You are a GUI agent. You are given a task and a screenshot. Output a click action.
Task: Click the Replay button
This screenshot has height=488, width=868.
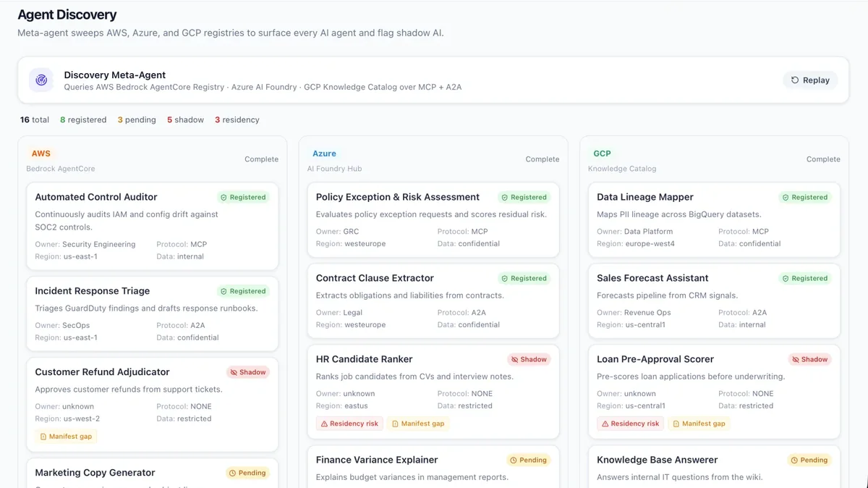810,80
